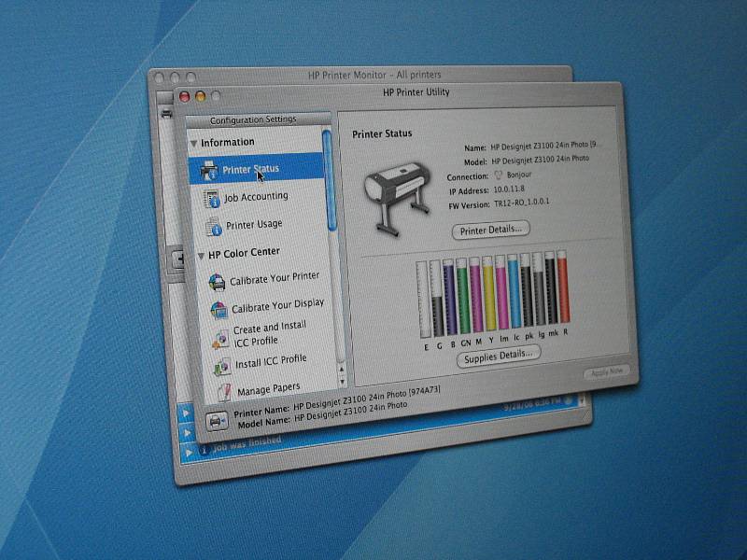This screenshot has width=747, height=560.
Task: Collapse the Information section
Action: pyautogui.click(x=193, y=143)
